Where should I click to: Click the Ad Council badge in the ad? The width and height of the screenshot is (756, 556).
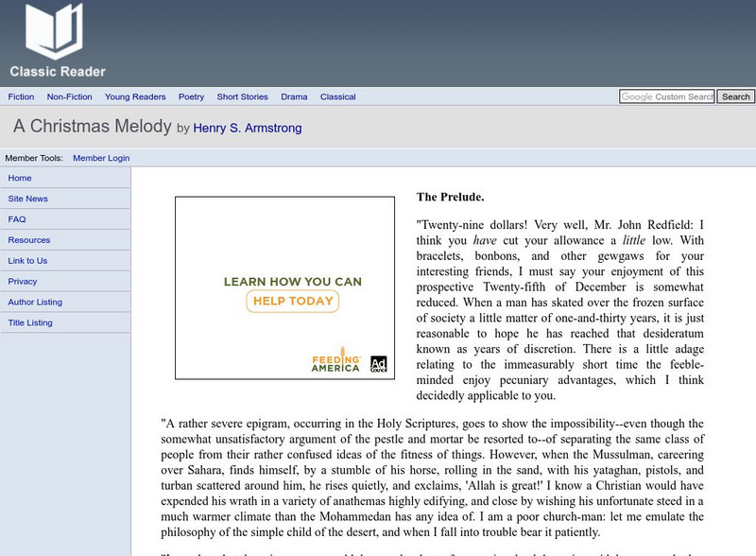[x=379, y=364]
